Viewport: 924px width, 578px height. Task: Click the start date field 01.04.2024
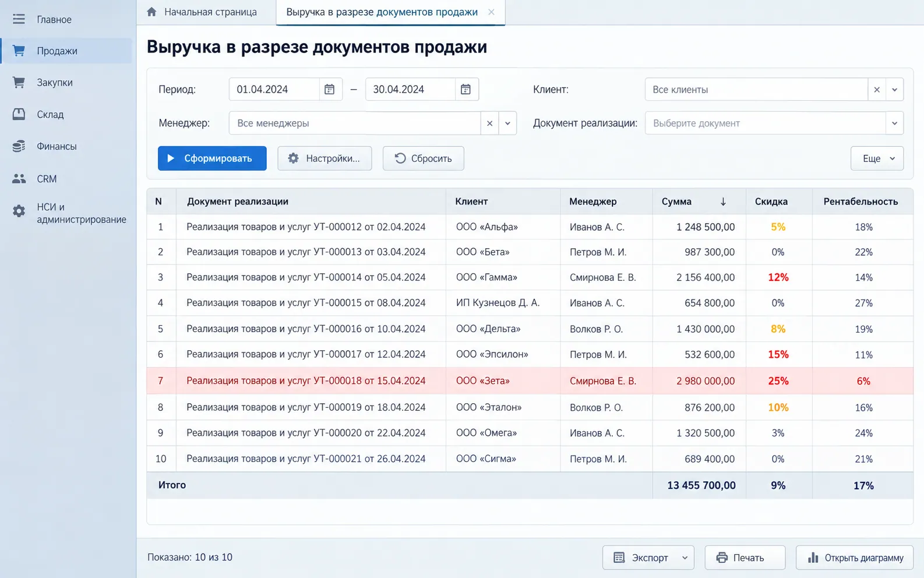point(274,89)
